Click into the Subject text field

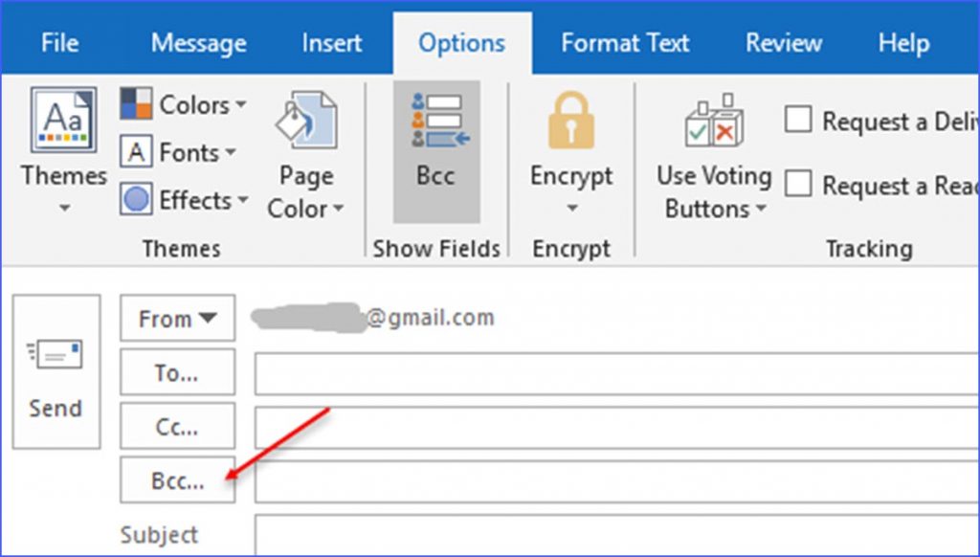coord(612,534)
